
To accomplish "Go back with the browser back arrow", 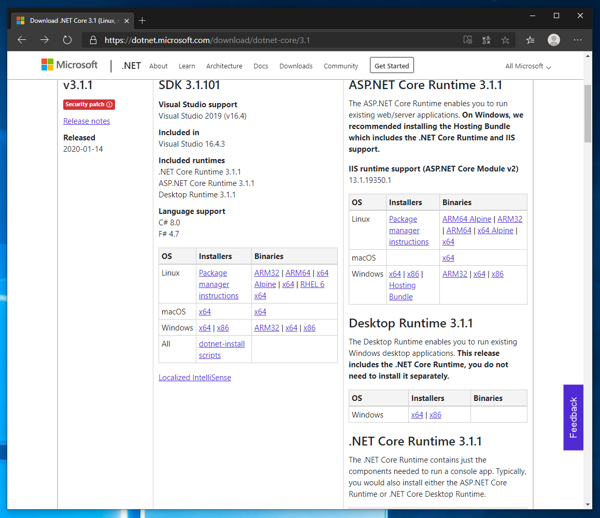I will (x=22, y=40).
